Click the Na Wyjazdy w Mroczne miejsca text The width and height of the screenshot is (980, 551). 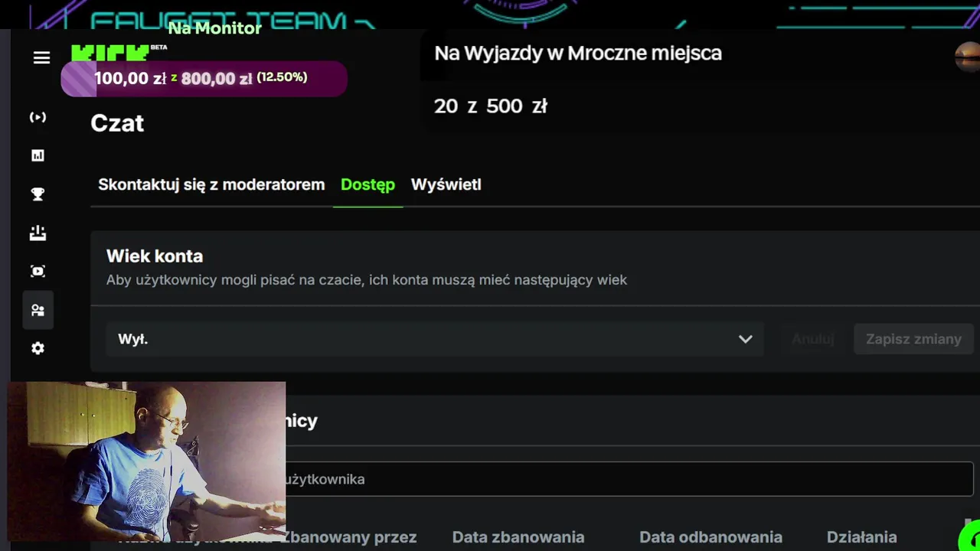click(578, 54)
